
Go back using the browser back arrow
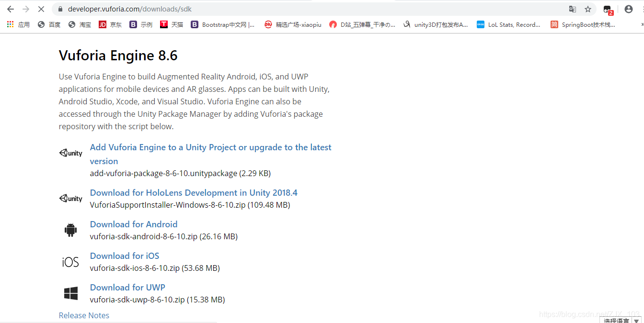coord(10,9)
